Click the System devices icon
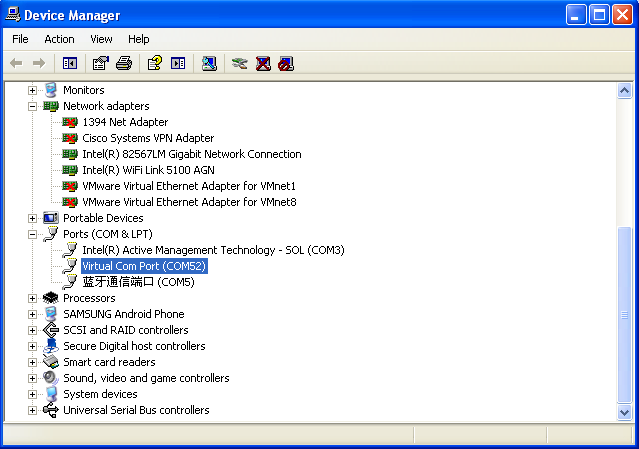This screenshot has width=639, height=449. click(51, 394)
